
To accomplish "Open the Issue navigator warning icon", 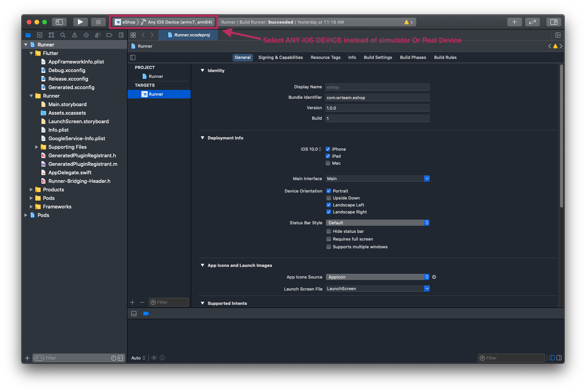I will [74, 35].
